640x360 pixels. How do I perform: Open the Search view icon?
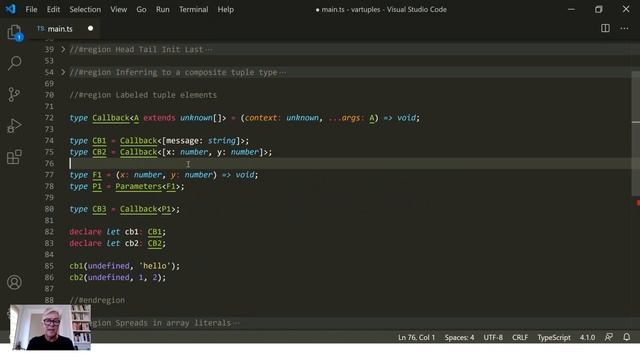pos(14,63)
